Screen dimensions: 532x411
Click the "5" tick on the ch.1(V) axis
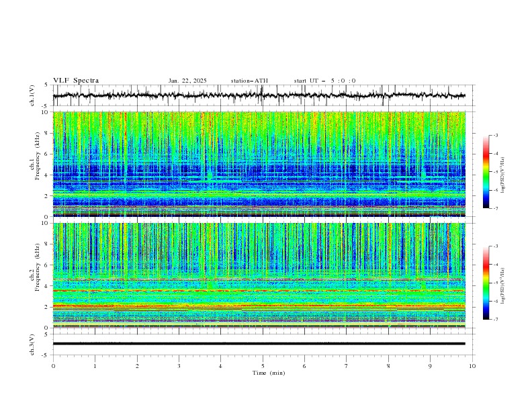[x=46, y=85]
